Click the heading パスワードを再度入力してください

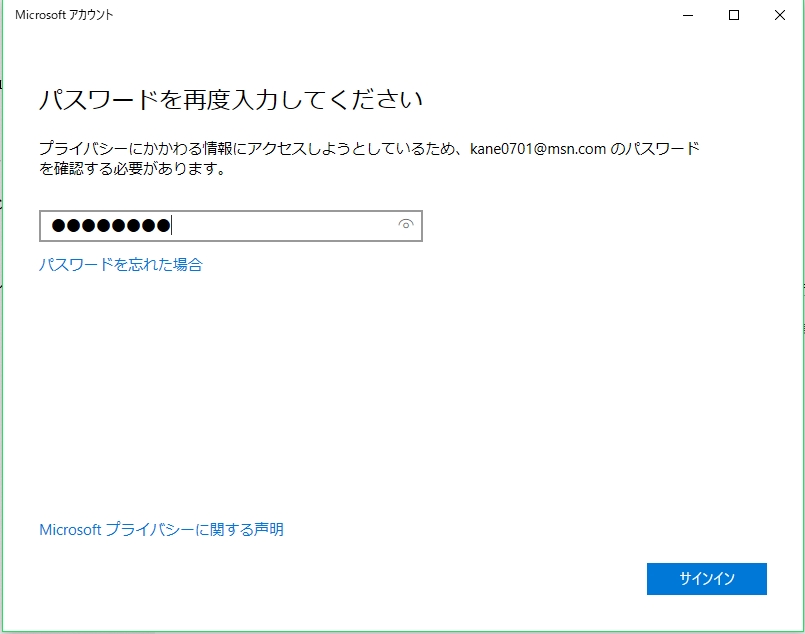231,100
